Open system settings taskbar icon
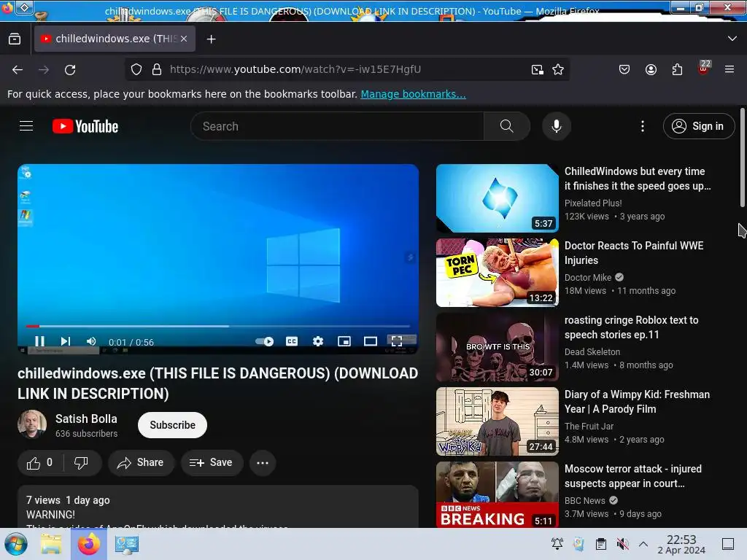The image size is (747, 560). pos(127,544)
